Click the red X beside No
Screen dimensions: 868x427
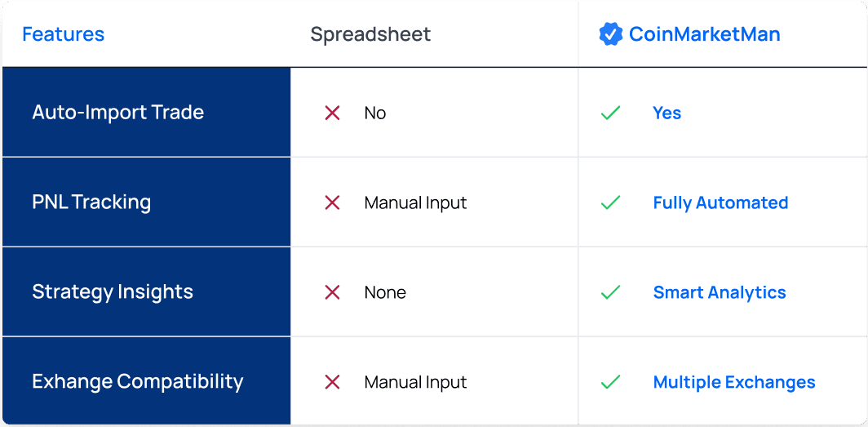tap(332, 113)
